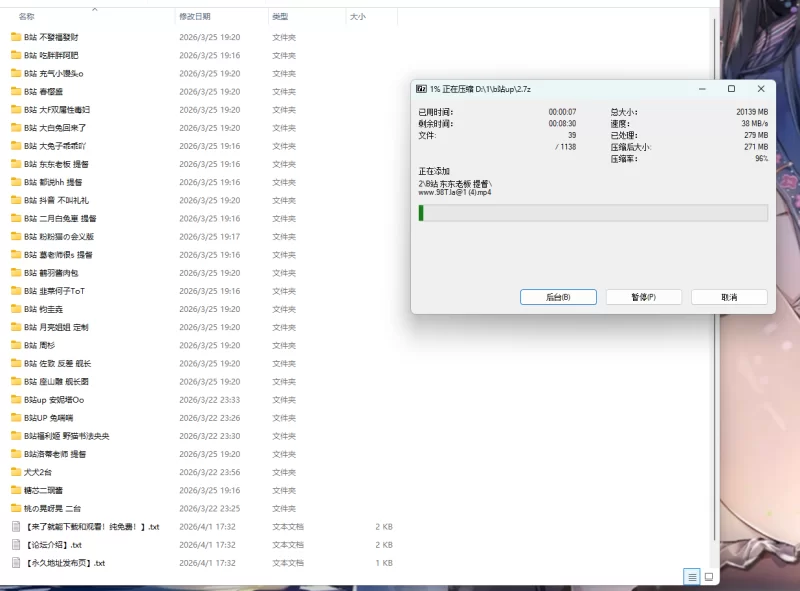Select folder name 糖芯二珊酱

(43, 490)
